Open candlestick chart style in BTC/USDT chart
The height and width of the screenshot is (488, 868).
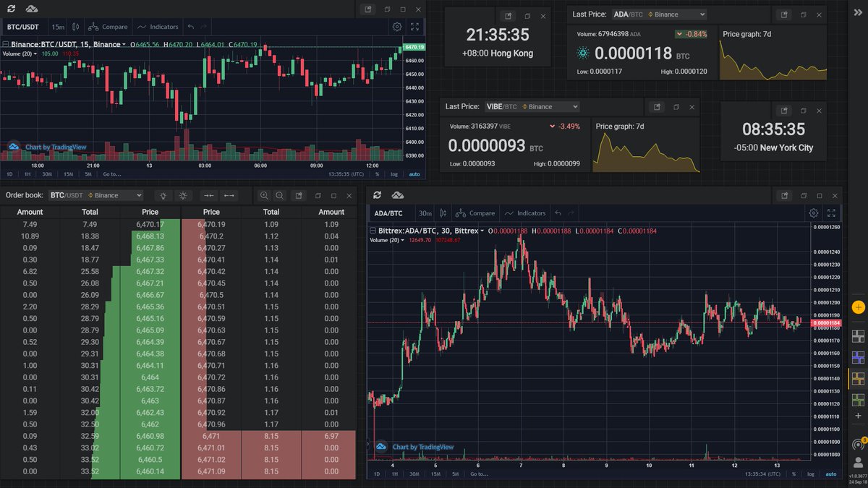tap(75, 27)
